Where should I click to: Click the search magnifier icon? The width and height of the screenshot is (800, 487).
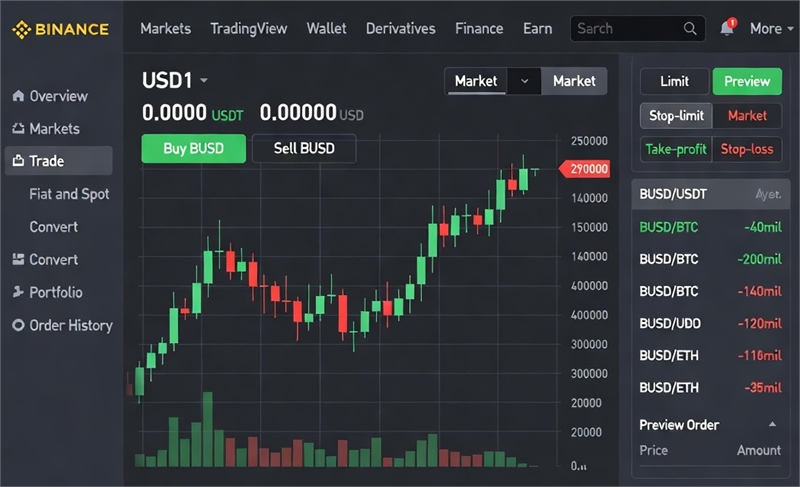691,29
